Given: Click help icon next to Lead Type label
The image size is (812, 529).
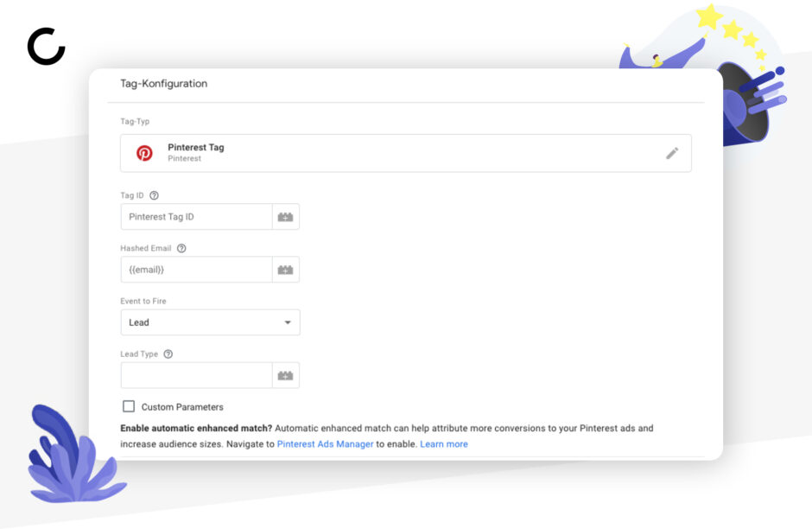Looking at the screenshot, I should pos(168,354).
